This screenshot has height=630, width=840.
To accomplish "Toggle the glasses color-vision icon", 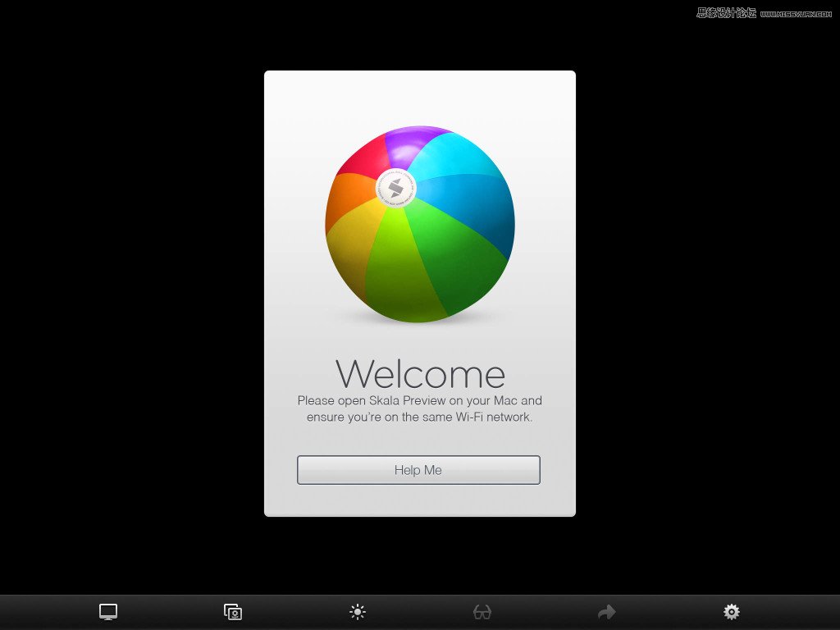I will click(482, 612).
